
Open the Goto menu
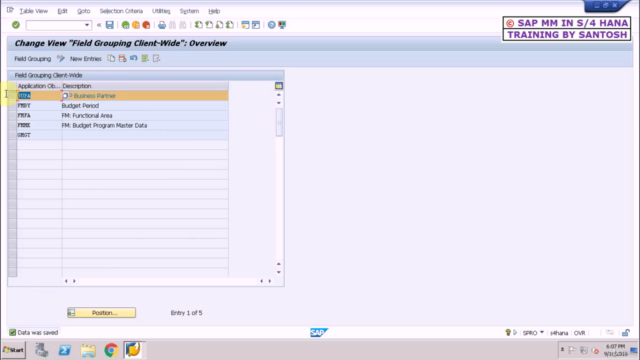[84, 11]
